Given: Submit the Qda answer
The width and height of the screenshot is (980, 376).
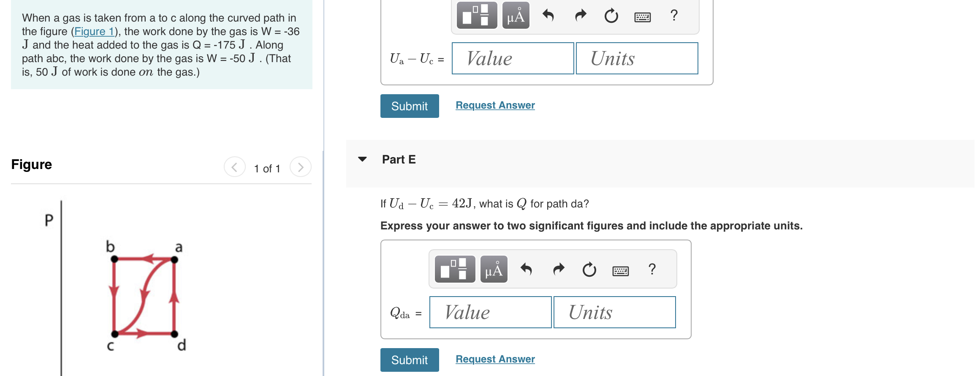Looking at the screenshot, I should pyautogui.click(x=409, y=360).
